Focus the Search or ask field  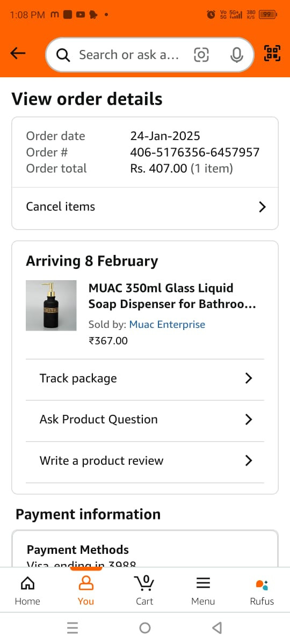click(x=129, y=55)
